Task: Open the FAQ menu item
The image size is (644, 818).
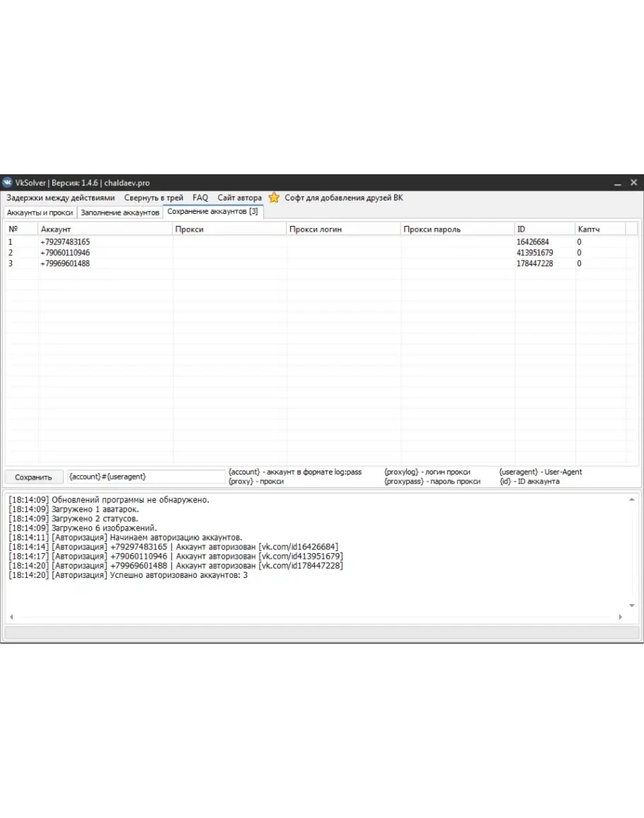Action: tap(200, 198)
